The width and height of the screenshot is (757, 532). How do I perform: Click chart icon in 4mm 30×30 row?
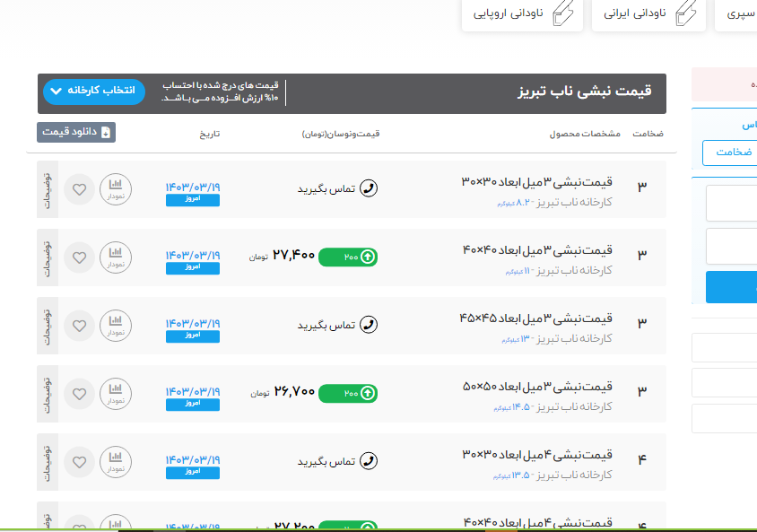click(x=115, y=462)
